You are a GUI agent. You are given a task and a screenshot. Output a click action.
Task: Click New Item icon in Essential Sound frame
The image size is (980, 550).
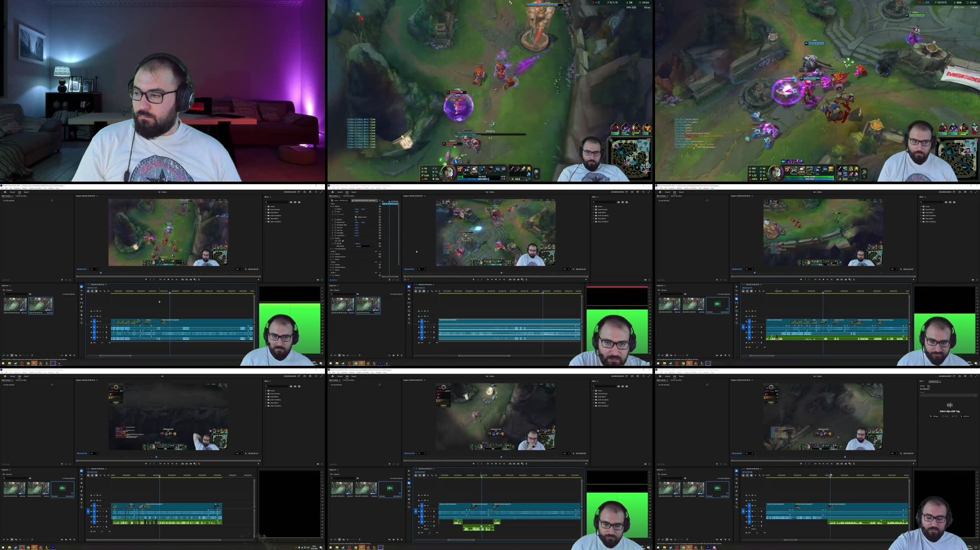click(725, 539)
